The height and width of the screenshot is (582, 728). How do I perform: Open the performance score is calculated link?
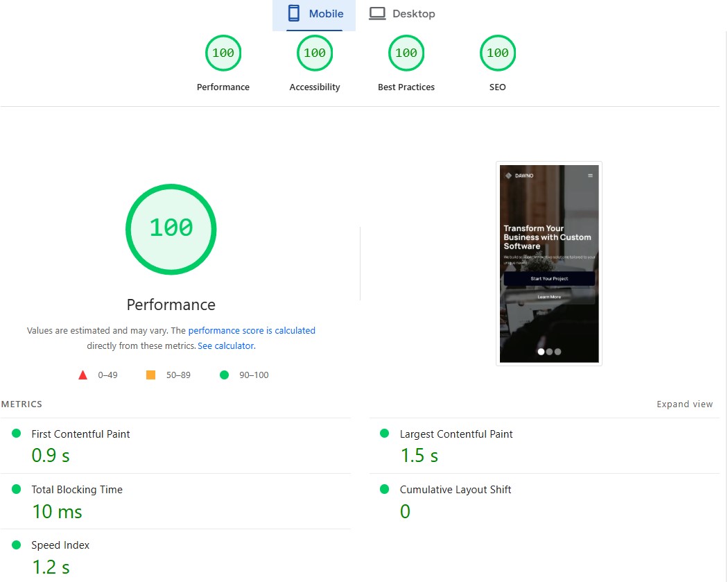252,330
